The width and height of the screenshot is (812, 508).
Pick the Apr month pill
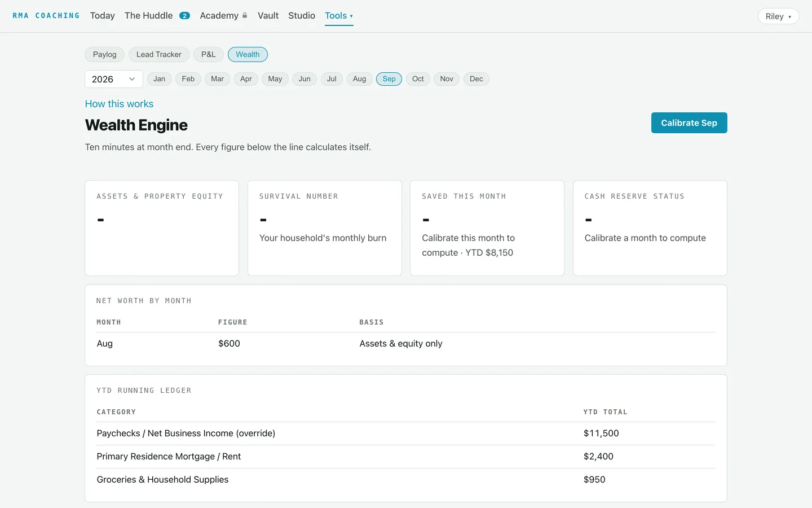(x=246, y=79)
